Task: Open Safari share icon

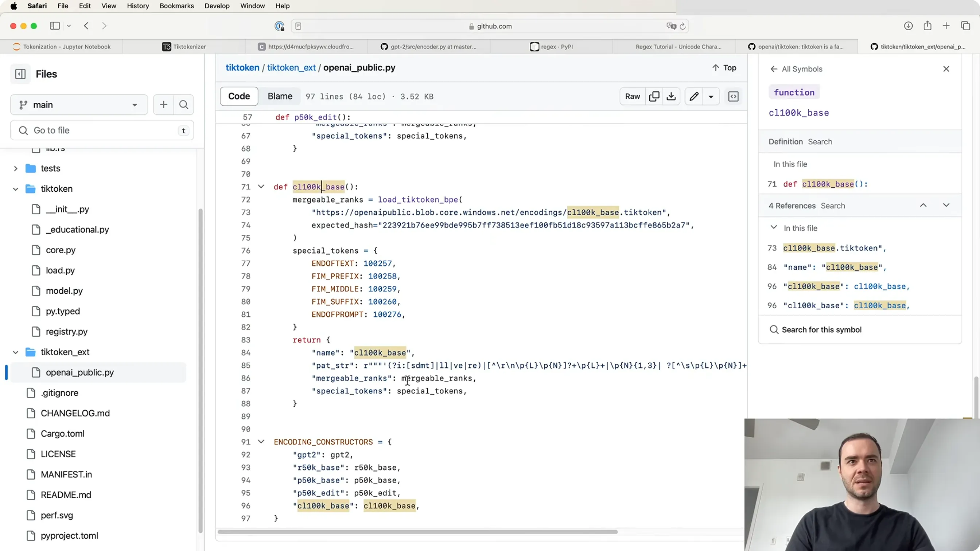Action: click(x=927, y=26)
